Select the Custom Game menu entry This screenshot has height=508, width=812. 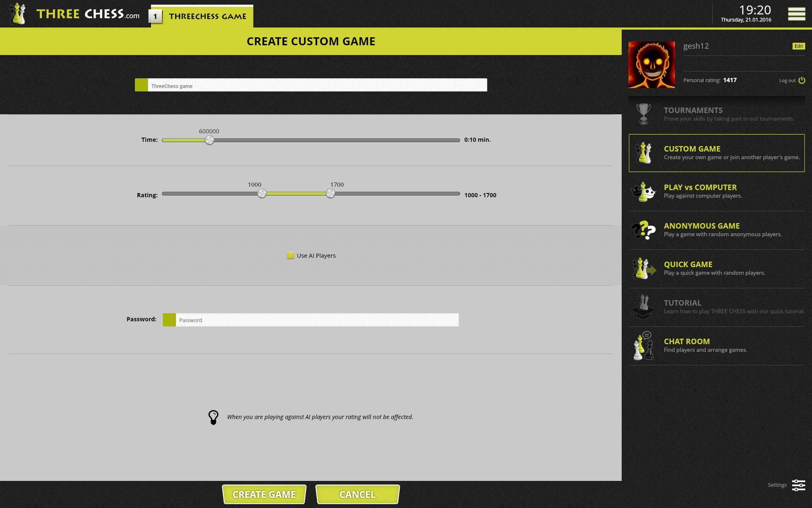click(x=716, y=153)
